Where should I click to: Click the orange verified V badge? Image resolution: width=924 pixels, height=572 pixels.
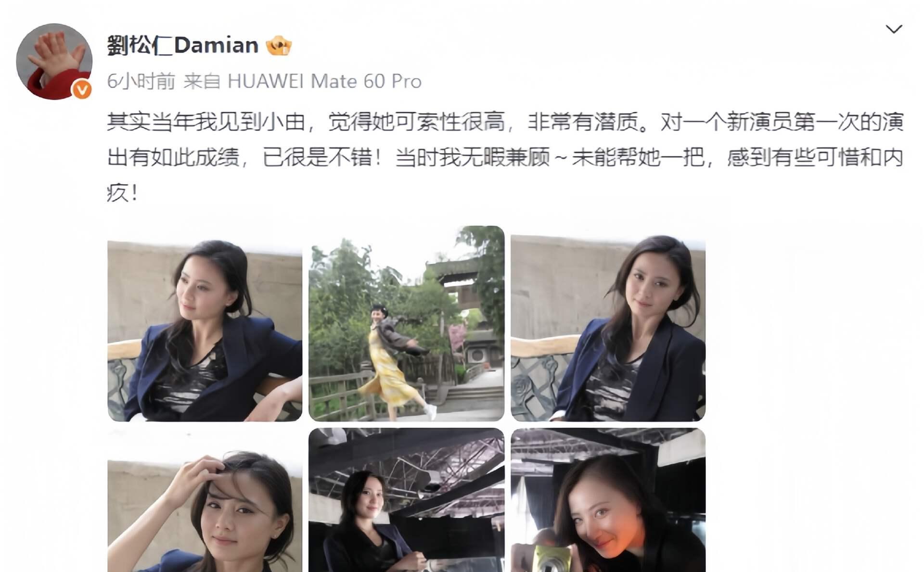coord(82,89)
